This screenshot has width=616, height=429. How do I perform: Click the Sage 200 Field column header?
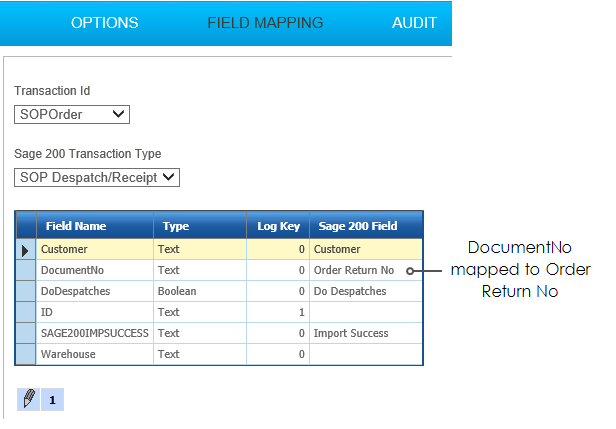(365, 226)
